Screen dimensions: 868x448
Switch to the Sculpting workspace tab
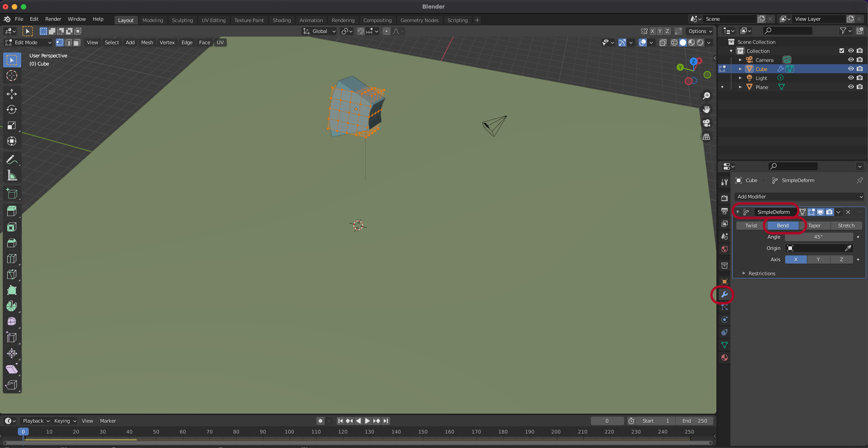(x=182, y=20)
